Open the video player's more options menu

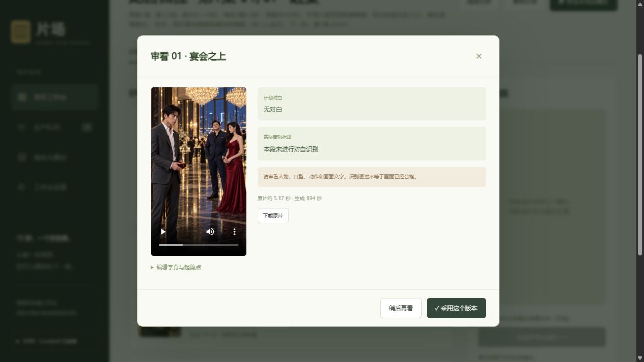[x=234, y=232]
